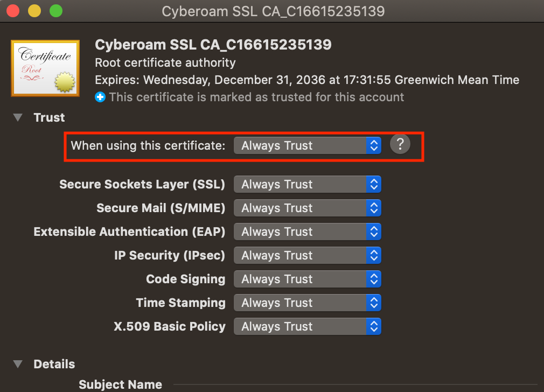Collapse the Trust section disclosure triangle
This screenshot has width=544, height=392.
18,117
